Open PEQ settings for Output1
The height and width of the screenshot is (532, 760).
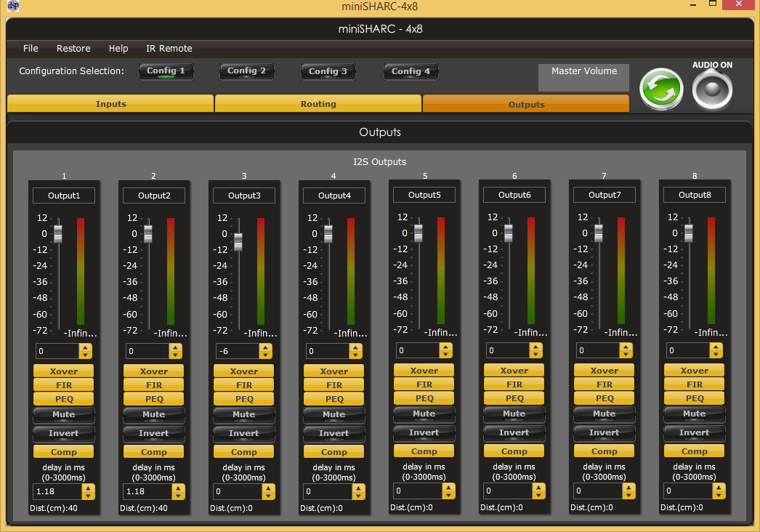63,399
